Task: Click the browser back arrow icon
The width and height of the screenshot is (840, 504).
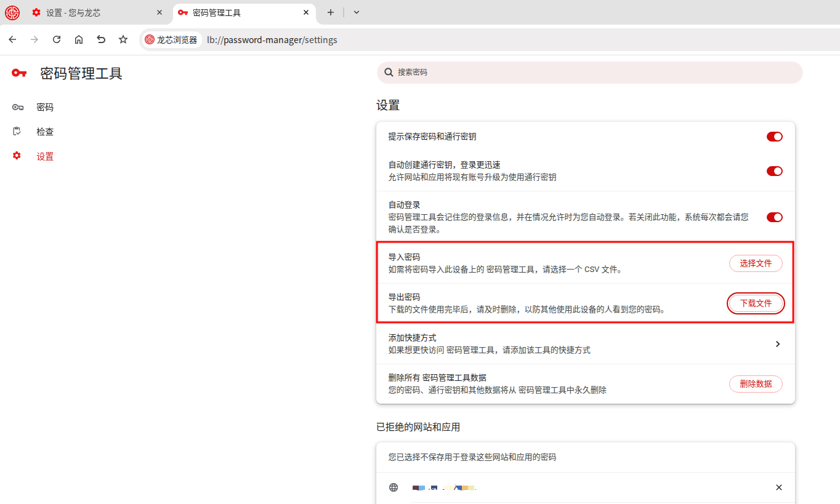Action: [12, 39]
